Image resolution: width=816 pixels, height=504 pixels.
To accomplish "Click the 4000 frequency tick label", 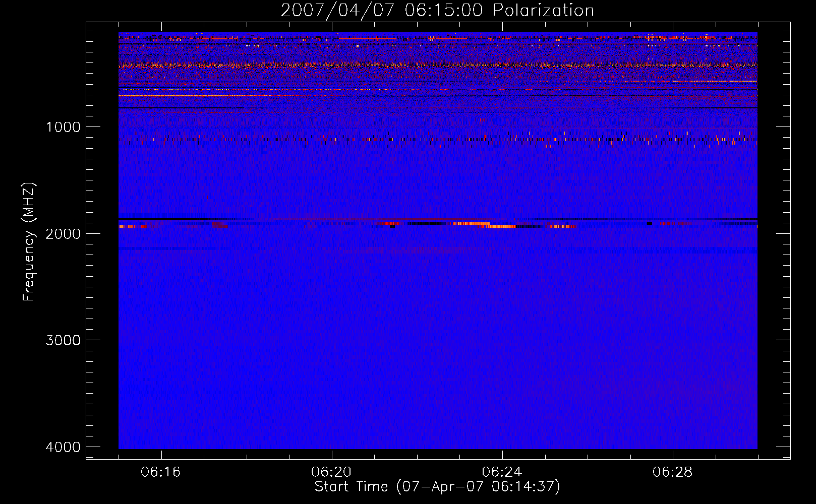I will pyautogui.click(x=63, y=447).
